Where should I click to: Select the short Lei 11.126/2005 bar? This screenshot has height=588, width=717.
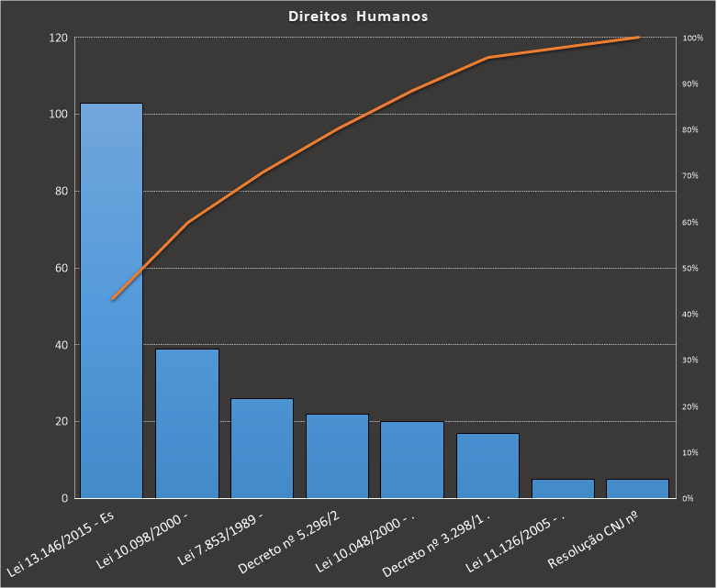(x=563, y=488)
